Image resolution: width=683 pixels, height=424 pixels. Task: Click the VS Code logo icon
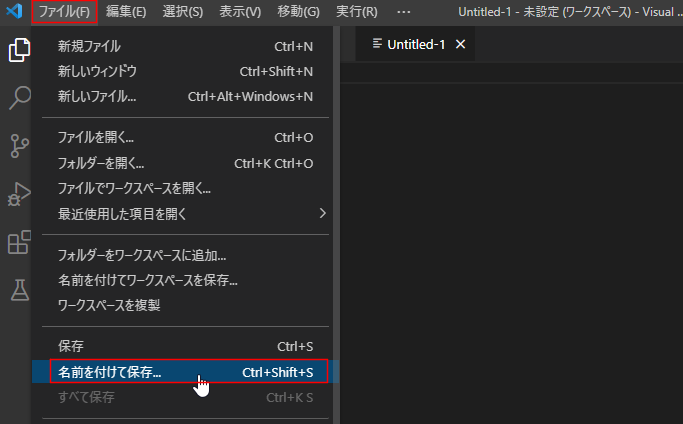[14, 11]
